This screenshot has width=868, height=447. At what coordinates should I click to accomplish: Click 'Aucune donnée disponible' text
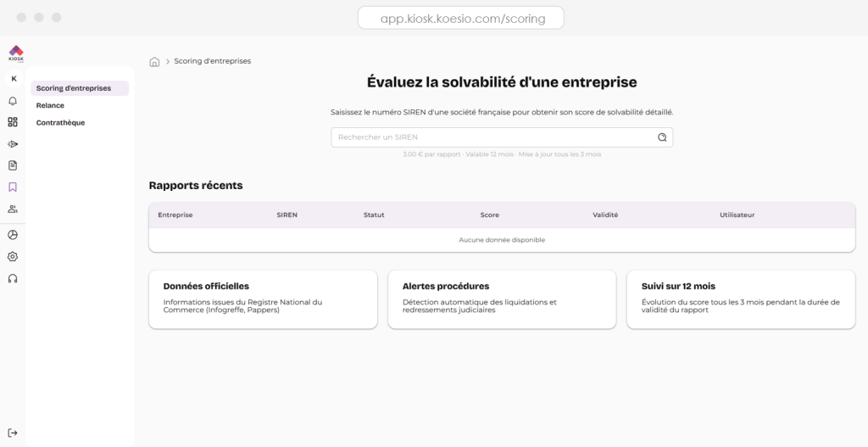(x=502, y=240)
